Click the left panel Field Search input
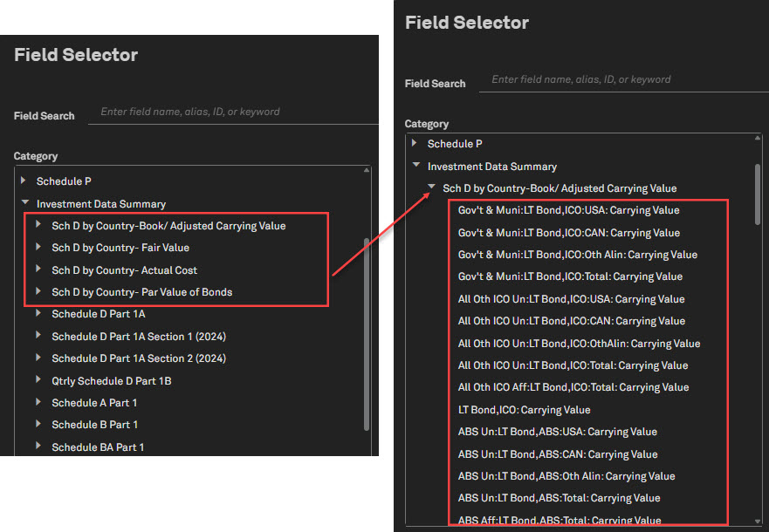This screenshot has height=532, width=769. tap(236, 112)
